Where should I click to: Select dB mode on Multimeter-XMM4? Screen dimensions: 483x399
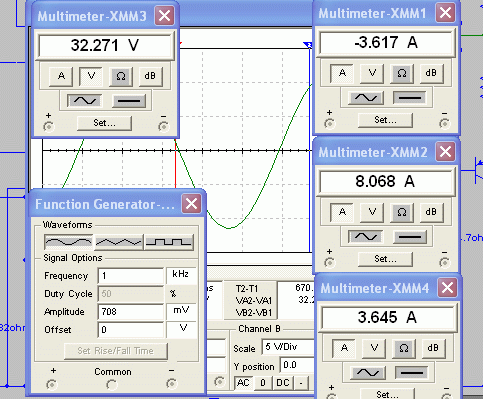pyautogui.click(x=433, y=348)
